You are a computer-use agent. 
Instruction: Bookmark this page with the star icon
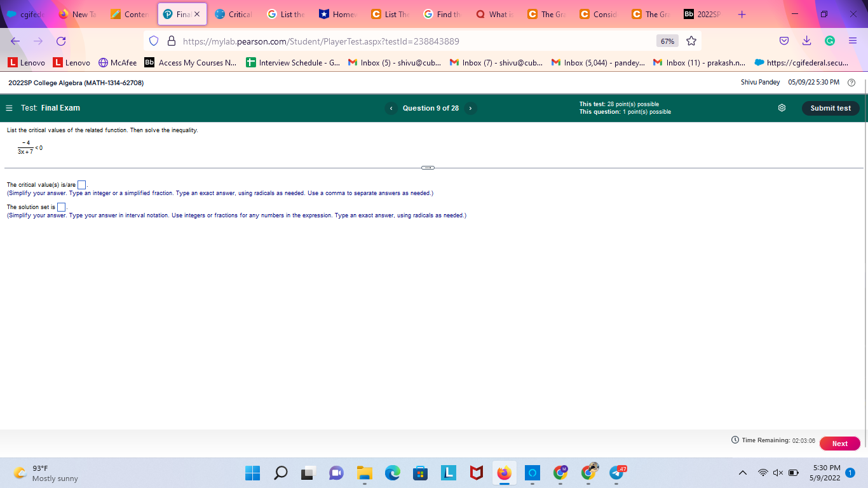[691, 41]
